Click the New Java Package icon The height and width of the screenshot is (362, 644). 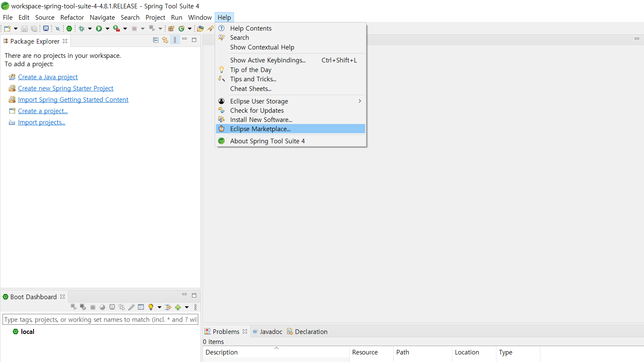(171, 28)
